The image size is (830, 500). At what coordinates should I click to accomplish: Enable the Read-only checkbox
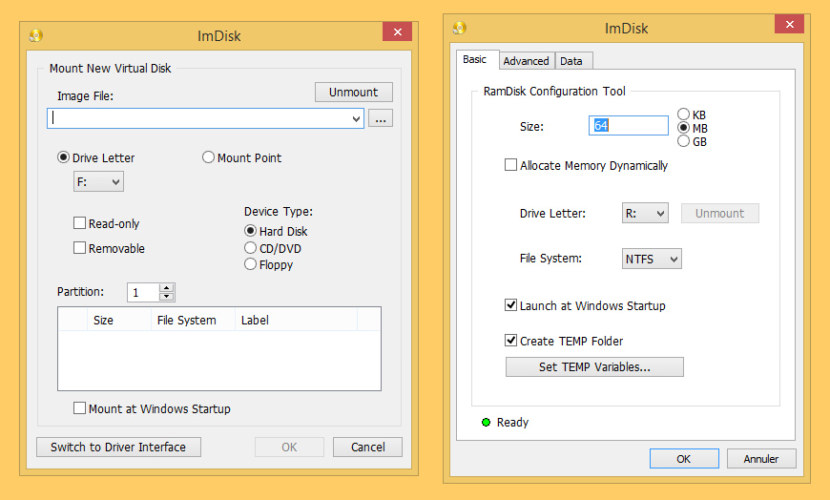pyautogui.click(x=80, y=224)
